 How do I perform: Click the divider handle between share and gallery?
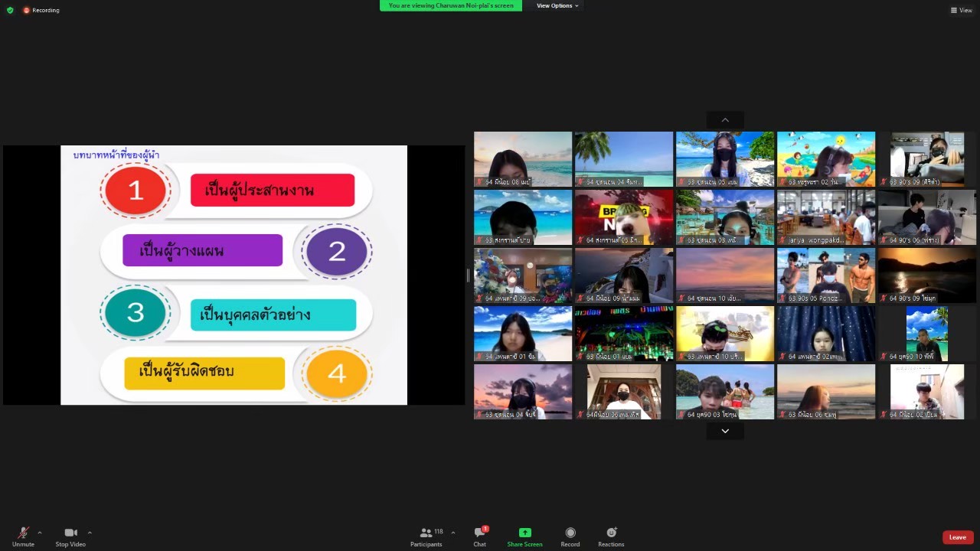pos(468,275)
